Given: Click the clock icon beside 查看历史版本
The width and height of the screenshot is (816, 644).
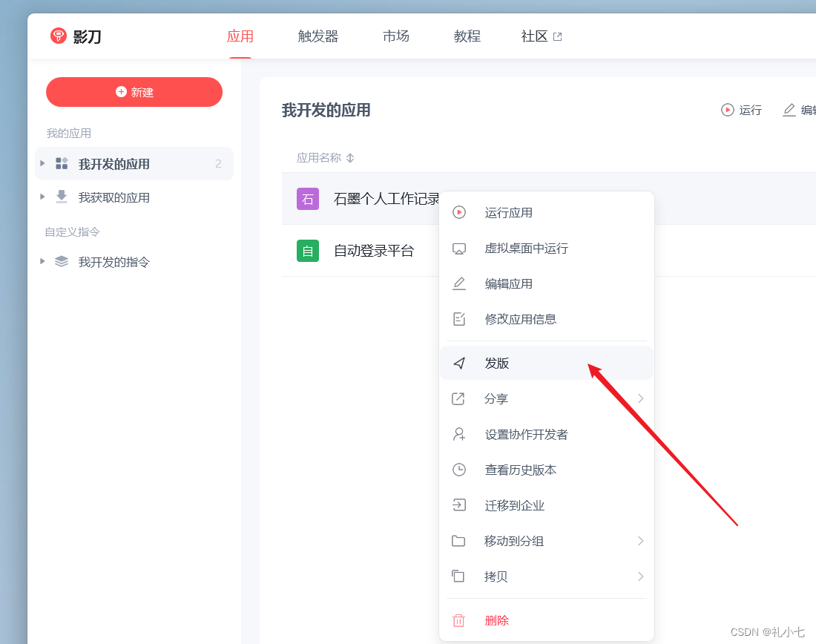Looking at the screenshot, I should tap(459, 470).
